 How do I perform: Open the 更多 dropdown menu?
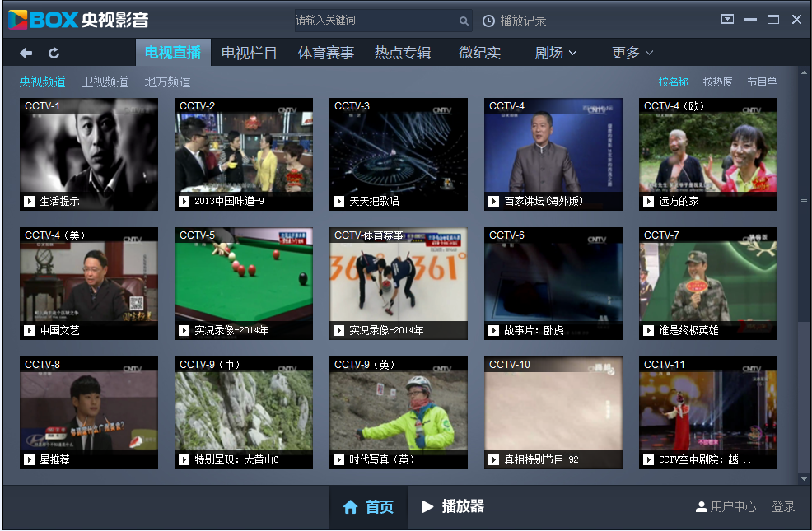628,52
